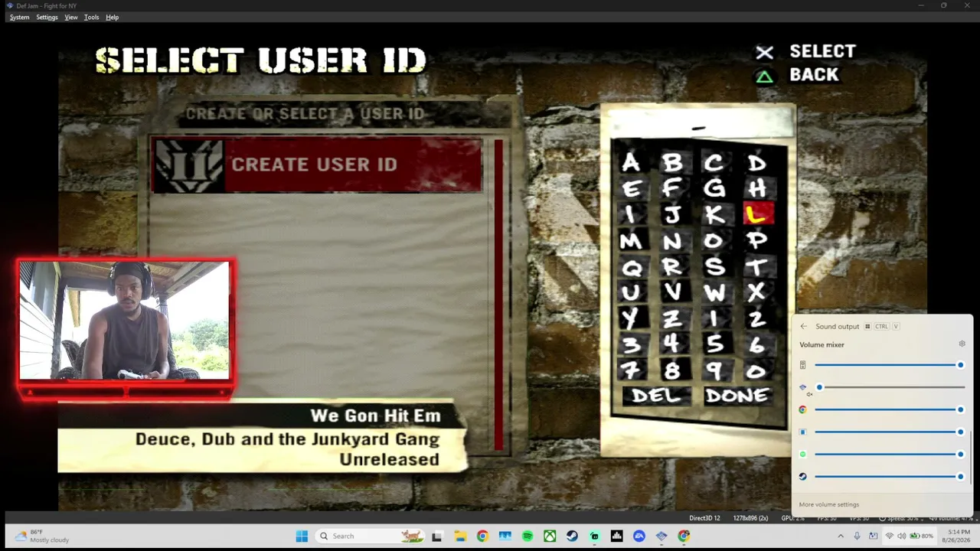Click the webcam overlay thumbnail
The height and width of the screenshot is (551, 980).
[x=124, y=321]
